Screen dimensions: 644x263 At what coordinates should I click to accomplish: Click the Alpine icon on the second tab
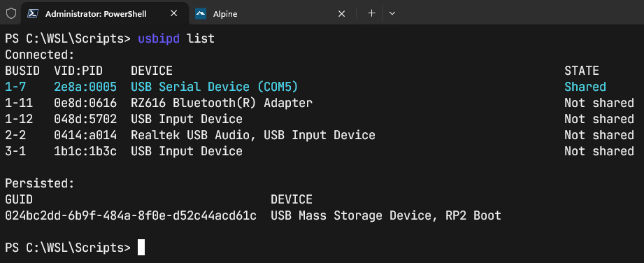[x=201, y=13]
